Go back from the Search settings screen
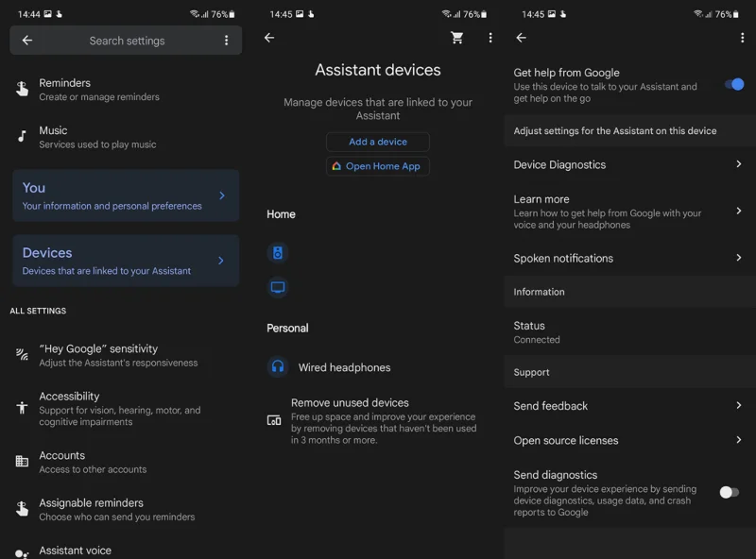Screen dimensions: 756x559 pyautogui.click(x=27, y=41)
